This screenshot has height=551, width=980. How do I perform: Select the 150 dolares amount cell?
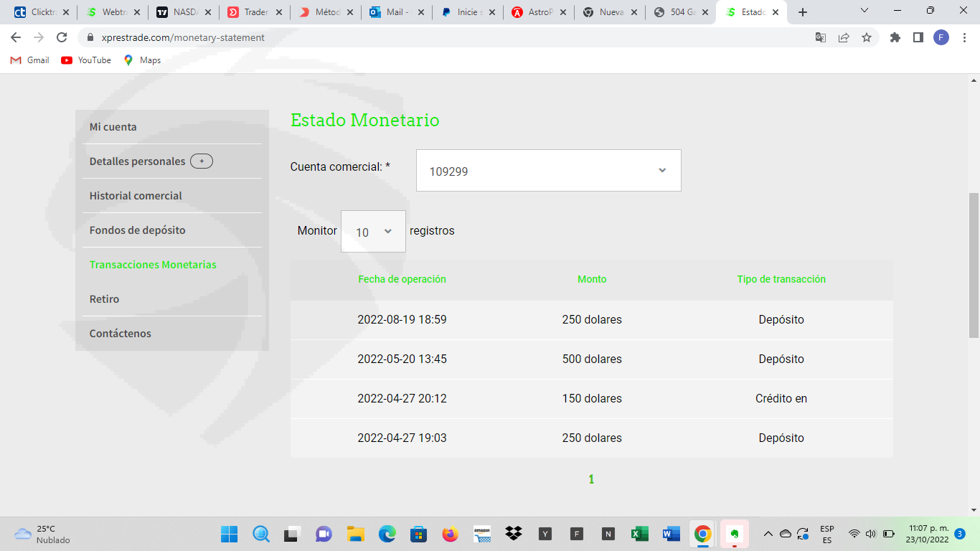[x=592, y=399]
